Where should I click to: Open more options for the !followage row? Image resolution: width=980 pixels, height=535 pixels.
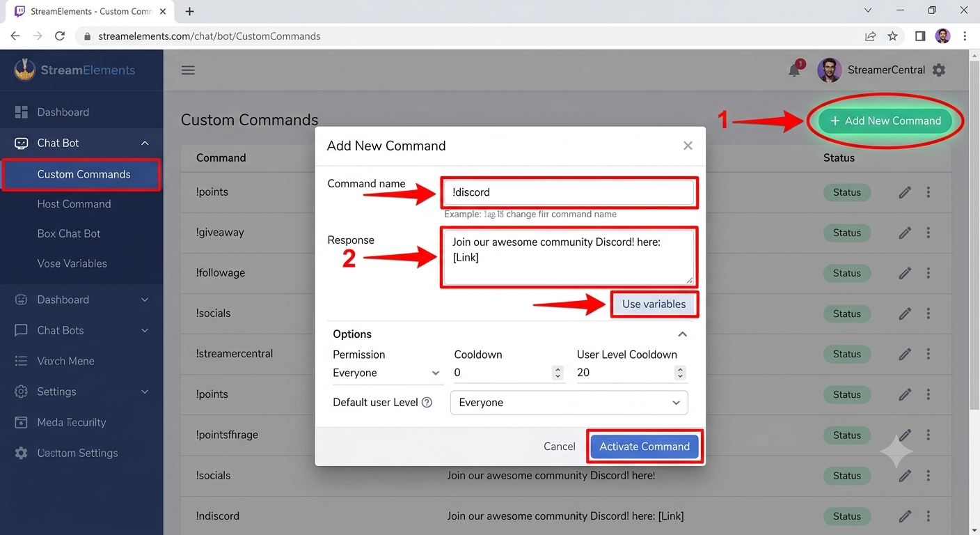click(928, 273)
